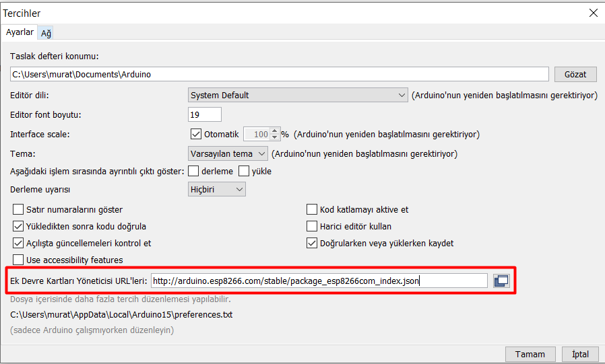Viewport: 605px width, 364px height.
Task: Switch to the Ağ tab
Action: click(x=46, y=33)
